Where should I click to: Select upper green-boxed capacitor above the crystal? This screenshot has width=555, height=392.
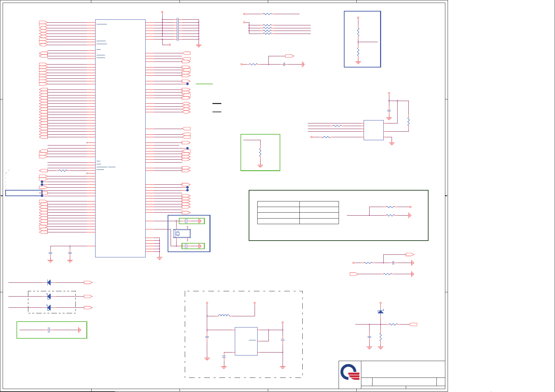click(186, 221)
